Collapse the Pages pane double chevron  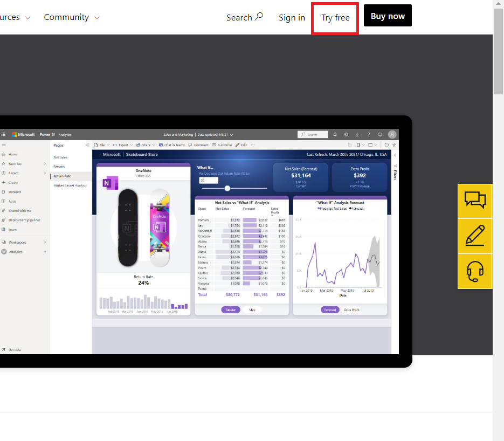[x=87, y=145]
